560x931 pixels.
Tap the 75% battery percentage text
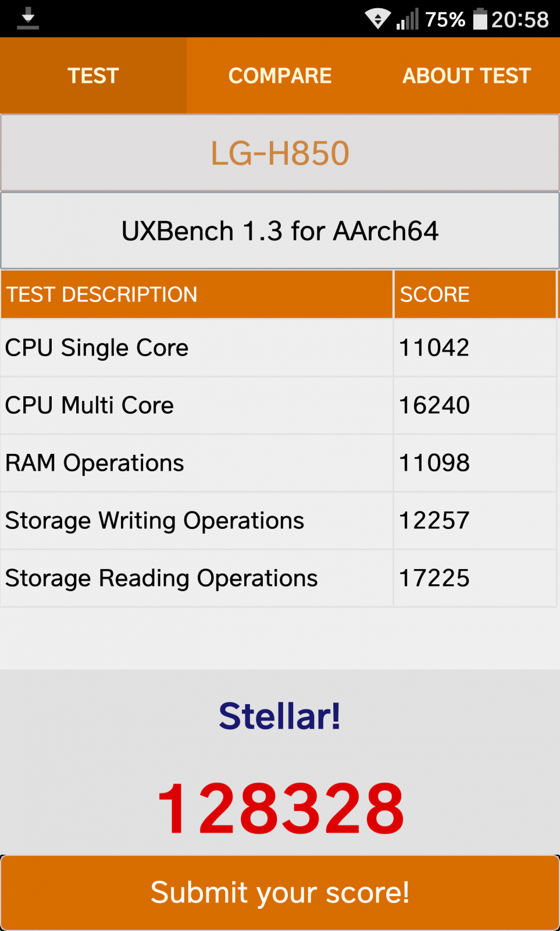(x=445, y=19)
